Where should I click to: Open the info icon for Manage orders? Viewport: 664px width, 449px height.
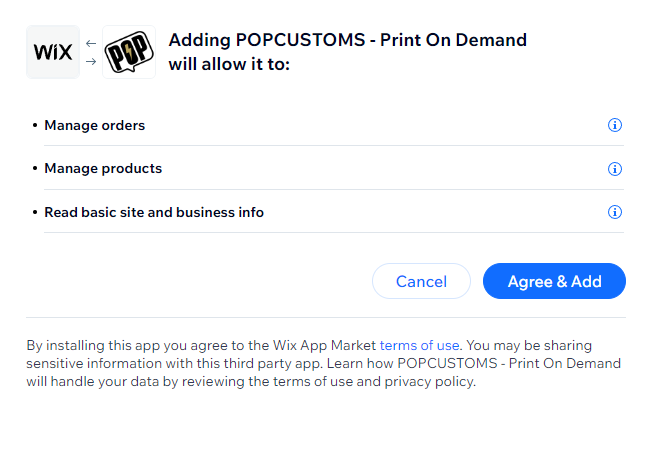click(x=615, y=125)
